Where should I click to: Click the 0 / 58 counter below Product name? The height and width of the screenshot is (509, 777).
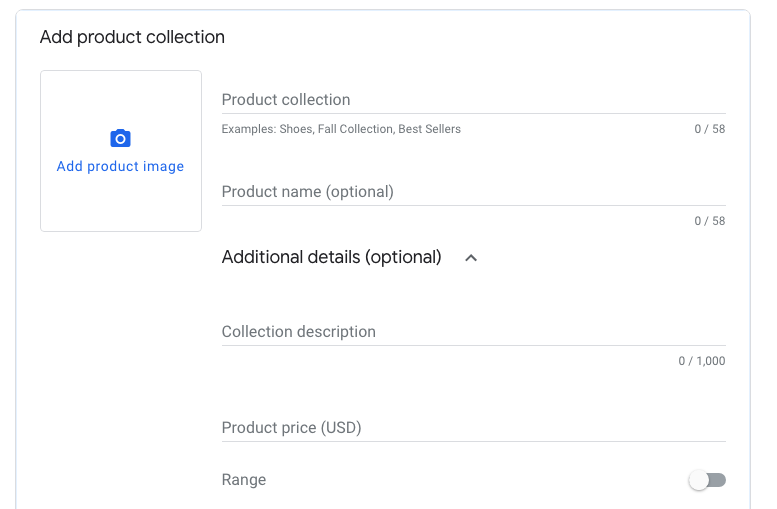[710, 221]
